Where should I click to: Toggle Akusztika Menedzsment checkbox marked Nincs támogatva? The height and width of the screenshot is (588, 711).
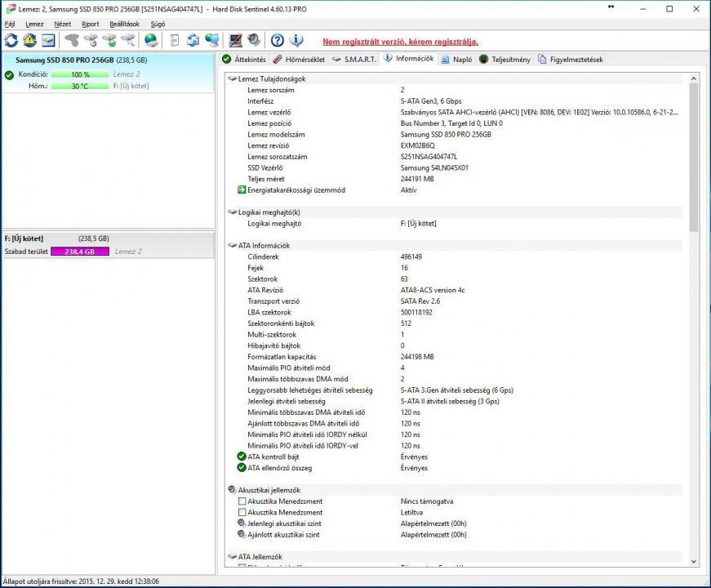(242, 501)
